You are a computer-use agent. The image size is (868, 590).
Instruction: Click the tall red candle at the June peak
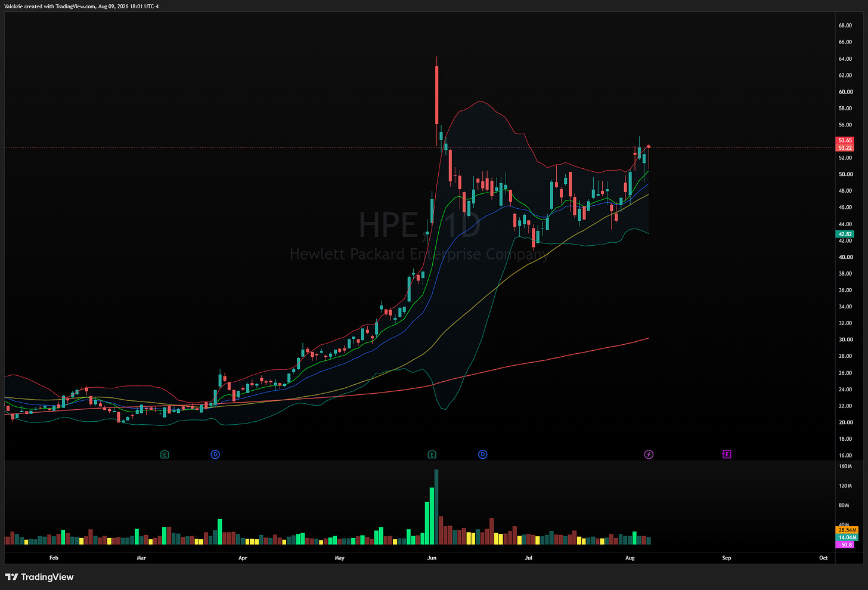436,94
